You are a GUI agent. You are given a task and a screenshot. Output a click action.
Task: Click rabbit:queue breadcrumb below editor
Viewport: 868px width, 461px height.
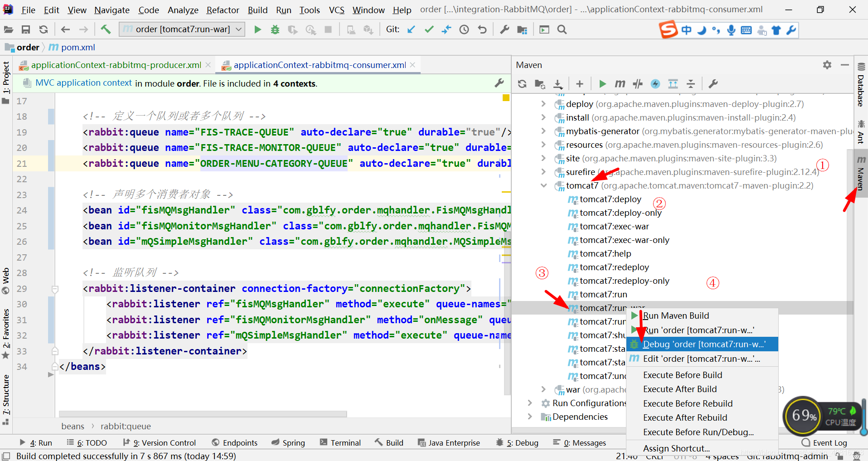click(126, 426)
